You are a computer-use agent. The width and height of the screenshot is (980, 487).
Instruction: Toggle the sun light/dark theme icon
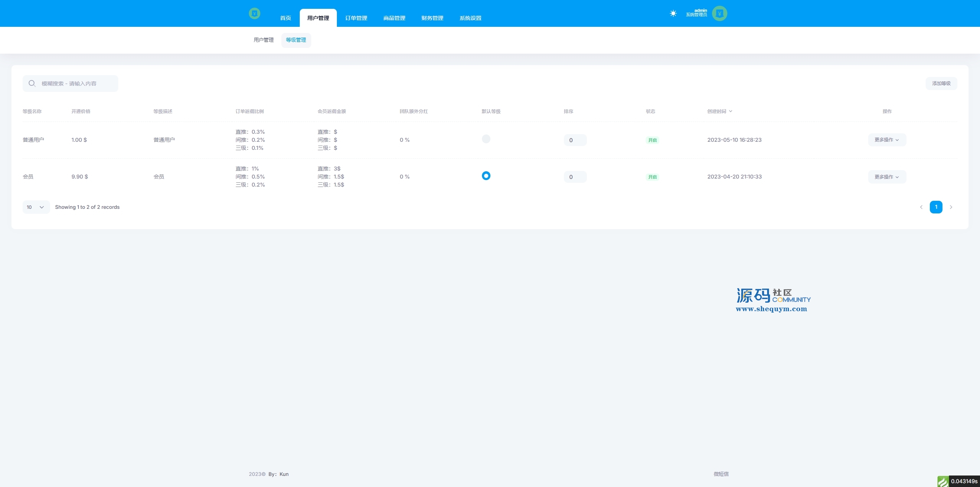coord(673,13)
